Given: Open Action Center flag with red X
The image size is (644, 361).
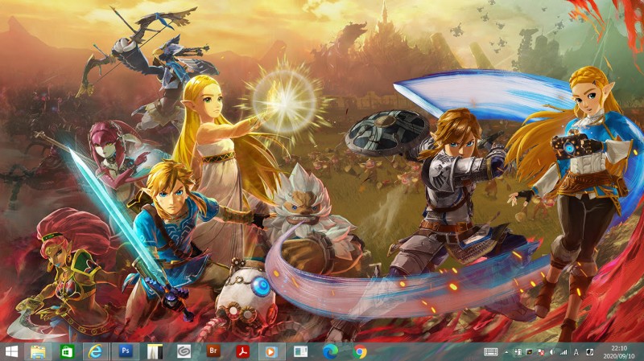Looking at the screenshot, I should [x=541, y=352].
